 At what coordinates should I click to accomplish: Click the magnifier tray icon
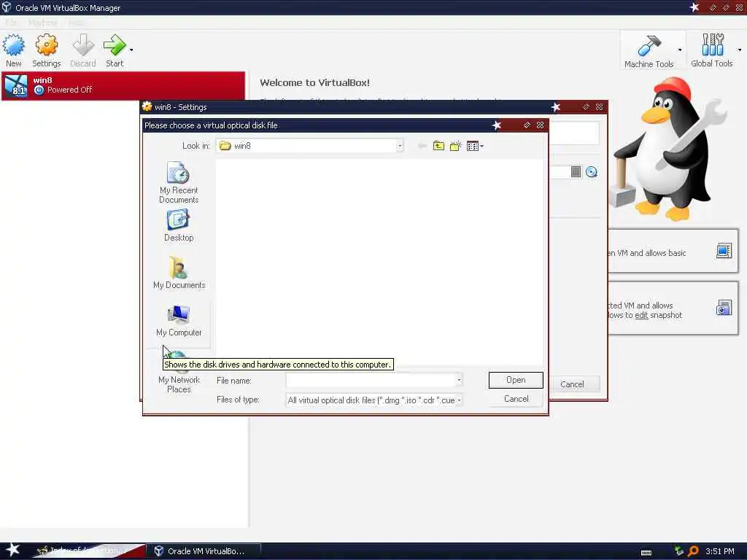[x=693, y=551]
